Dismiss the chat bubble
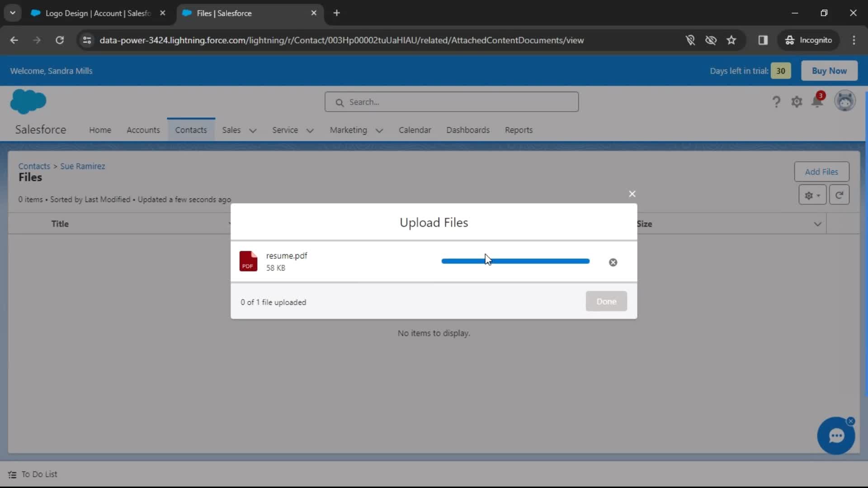This screenshot has width=868, height=488. [851, 421]
